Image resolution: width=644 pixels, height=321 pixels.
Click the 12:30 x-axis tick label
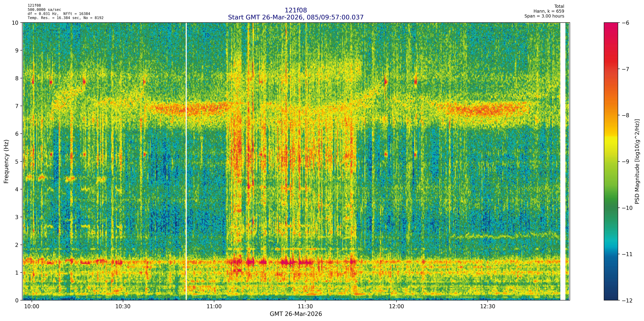click(487, 307)
